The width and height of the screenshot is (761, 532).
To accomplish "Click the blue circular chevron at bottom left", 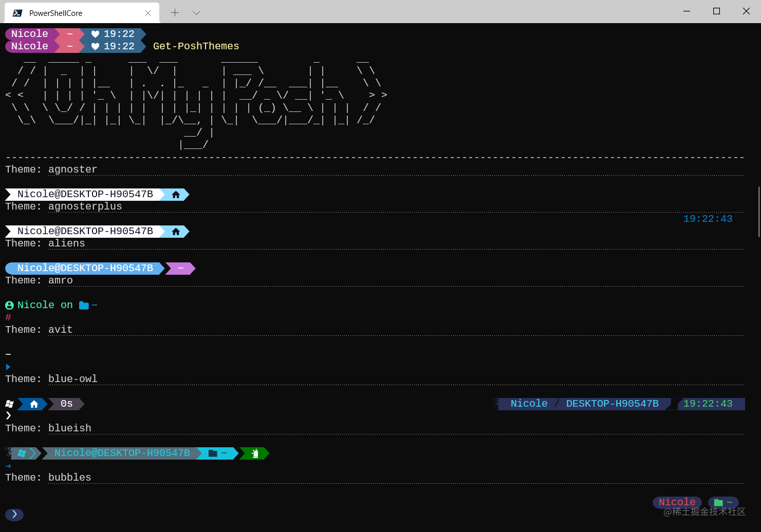I will pyautogui.click(x=14, y=514).
